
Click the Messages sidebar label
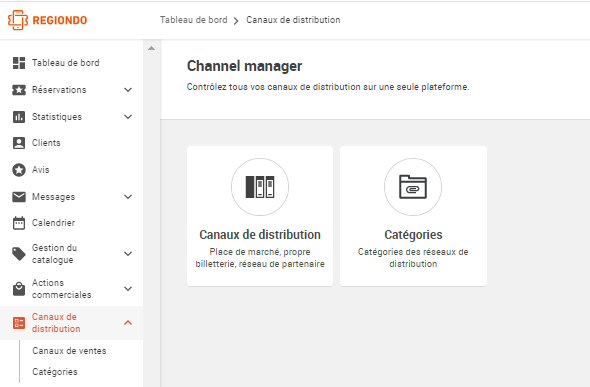point(53,197)
